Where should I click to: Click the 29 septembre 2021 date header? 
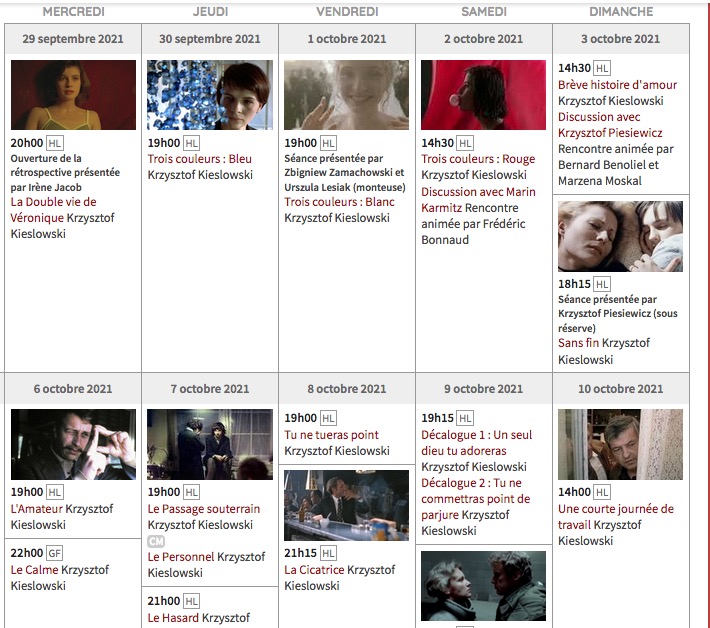[x=73, y=39]
